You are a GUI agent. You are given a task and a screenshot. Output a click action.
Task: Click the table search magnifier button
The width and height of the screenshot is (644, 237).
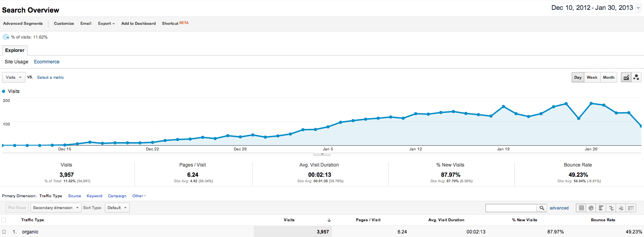[542, 208]
